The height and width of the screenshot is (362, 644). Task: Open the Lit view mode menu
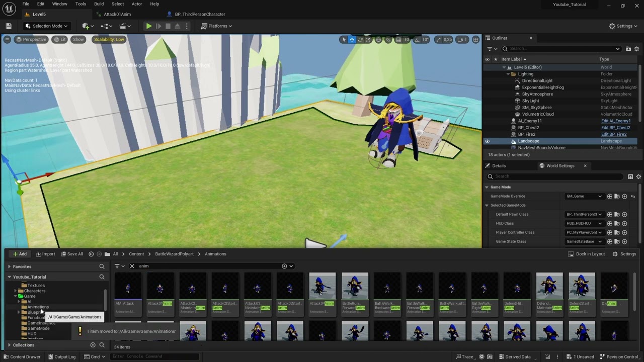click(x=60, y=39)
